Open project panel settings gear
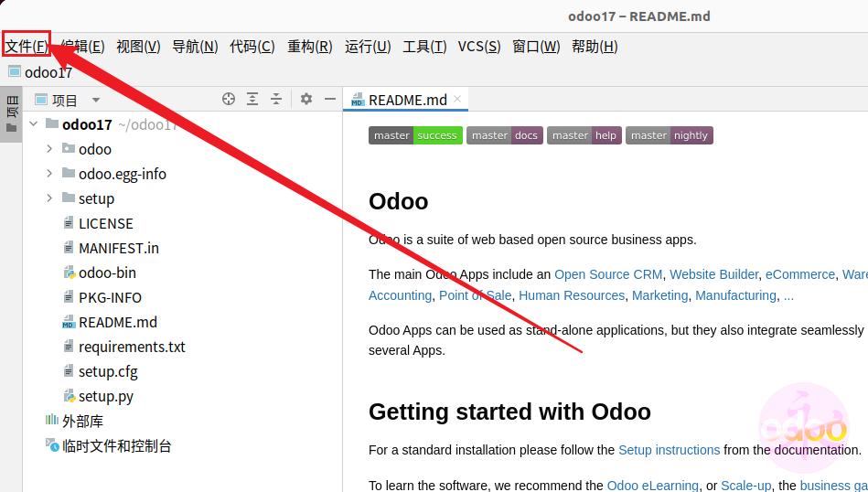Image resolution: width=868 pixels, height=492 pixels. point(306,99)
